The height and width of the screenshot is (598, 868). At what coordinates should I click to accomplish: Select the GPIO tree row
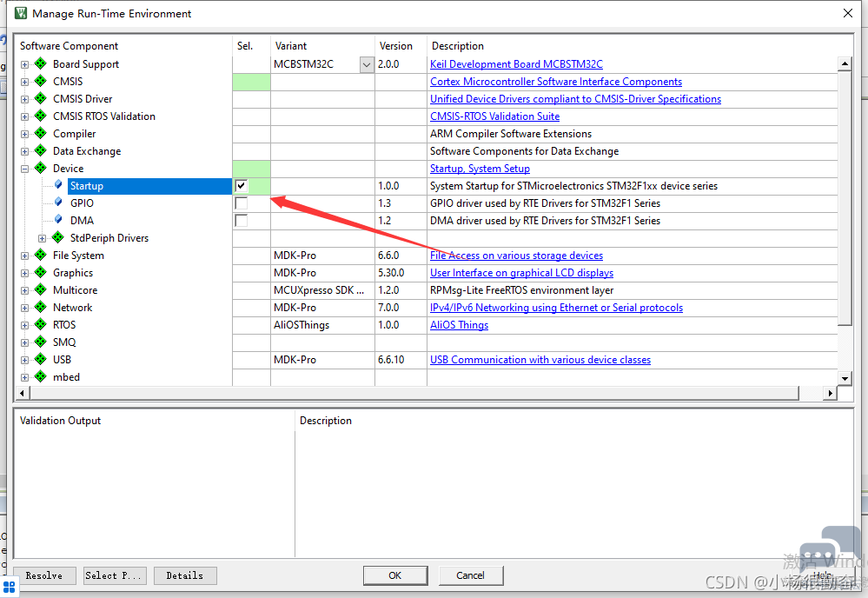coord(82,203)
